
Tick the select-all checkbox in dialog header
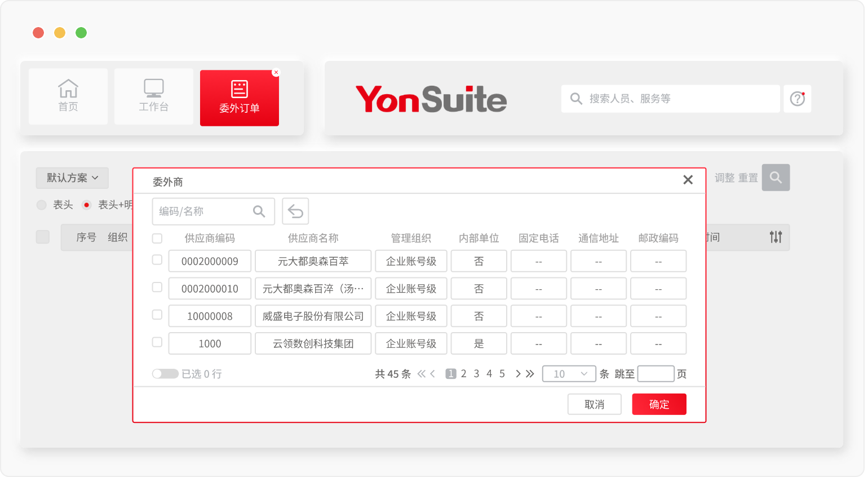tap(157, 238)
